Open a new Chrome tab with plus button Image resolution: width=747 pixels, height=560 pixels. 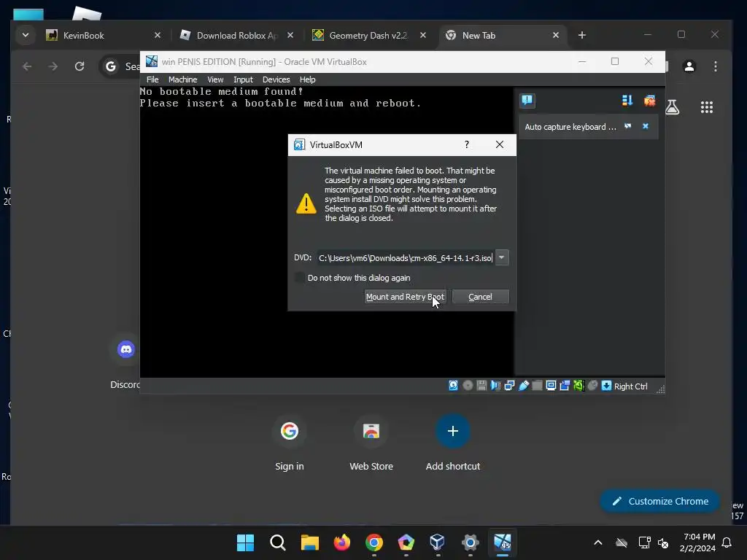point(581,35)
